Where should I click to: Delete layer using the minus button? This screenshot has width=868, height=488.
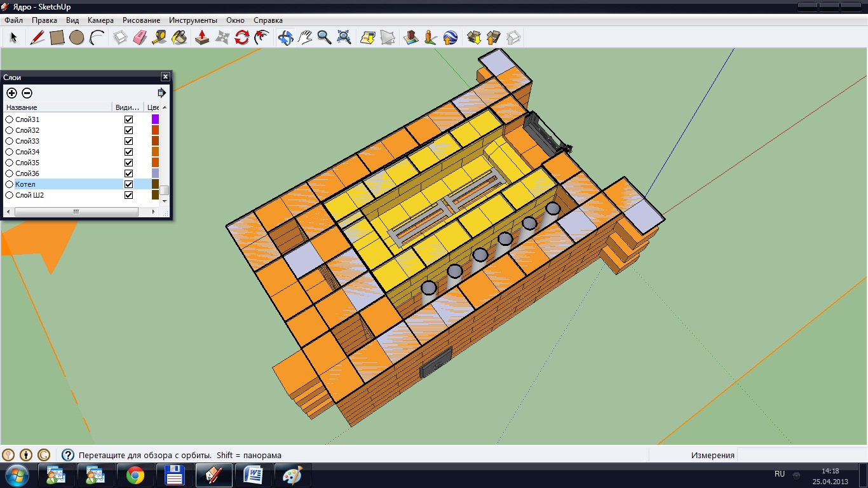(x=27, y=93)
